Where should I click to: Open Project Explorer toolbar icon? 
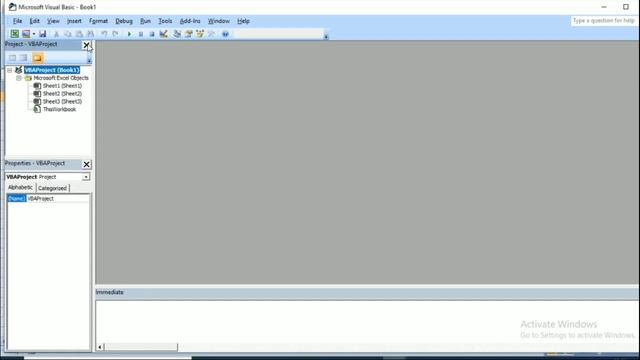tap(177, 34)
